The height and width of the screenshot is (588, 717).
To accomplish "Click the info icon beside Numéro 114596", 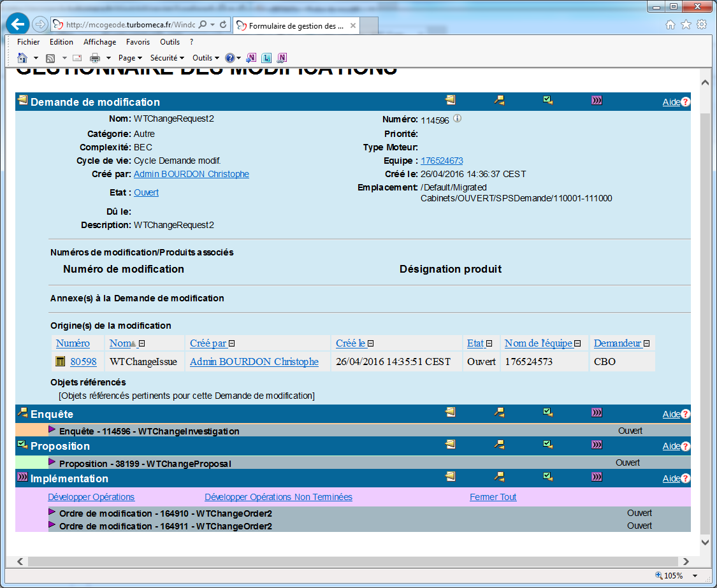I will pyautogui.click(x=457, y=118).
